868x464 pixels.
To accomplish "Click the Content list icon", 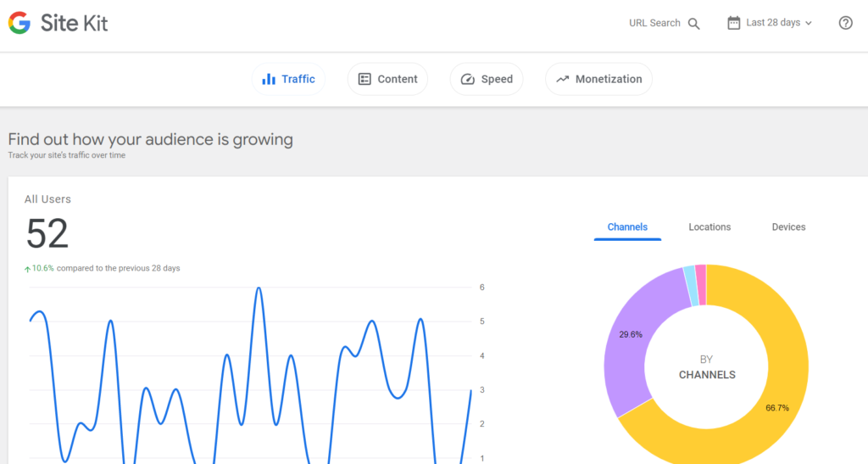I will [364, 79].
